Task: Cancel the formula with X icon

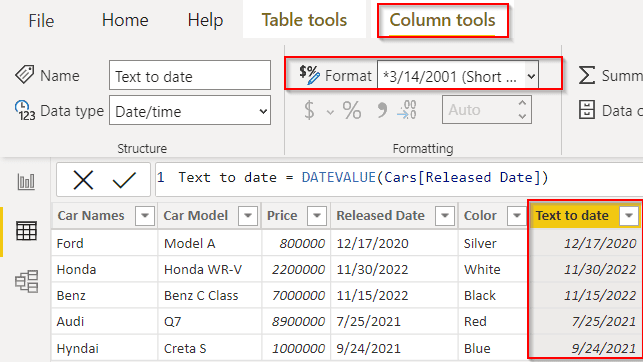Action: [83, 180]
